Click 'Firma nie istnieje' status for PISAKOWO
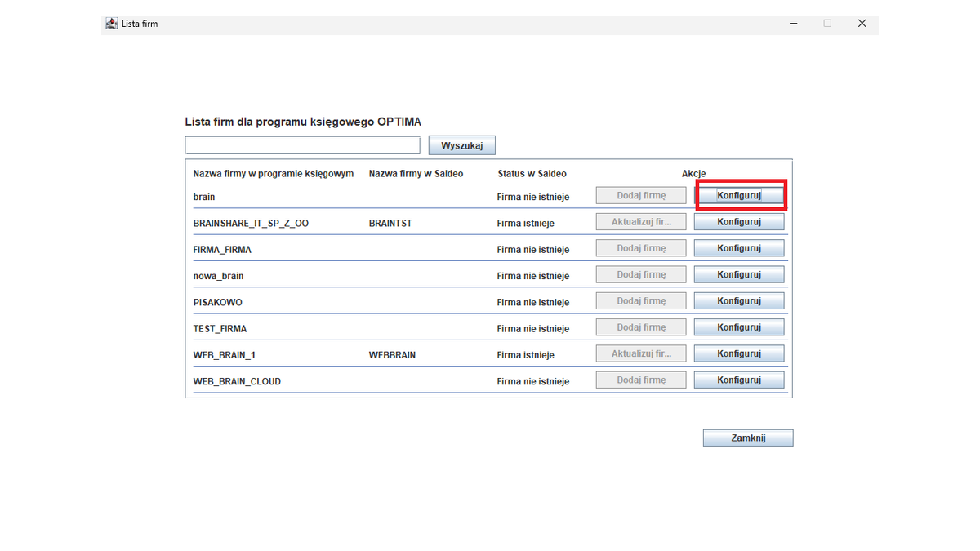This screenshot has height=551, width=980. (x=533, y=302)
